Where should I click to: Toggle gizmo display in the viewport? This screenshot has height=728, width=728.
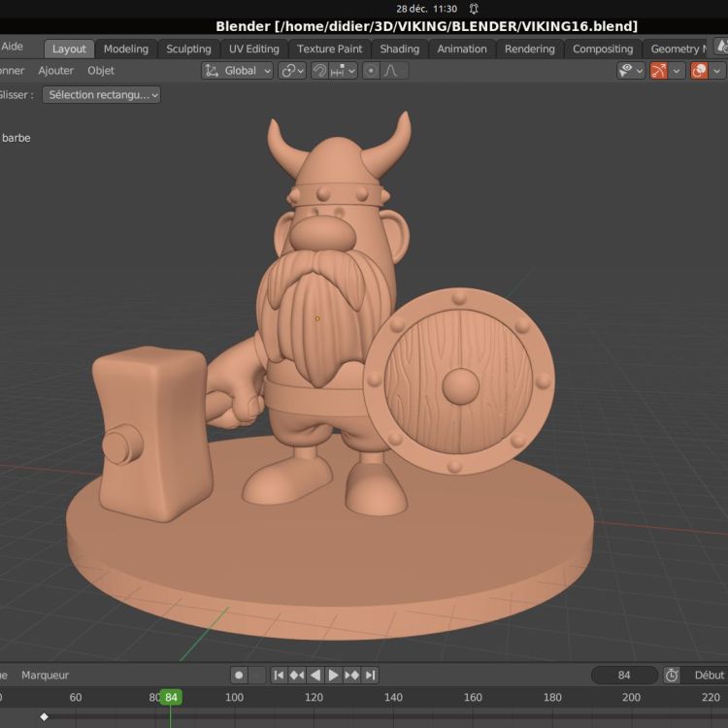click(x=658, y=71)
